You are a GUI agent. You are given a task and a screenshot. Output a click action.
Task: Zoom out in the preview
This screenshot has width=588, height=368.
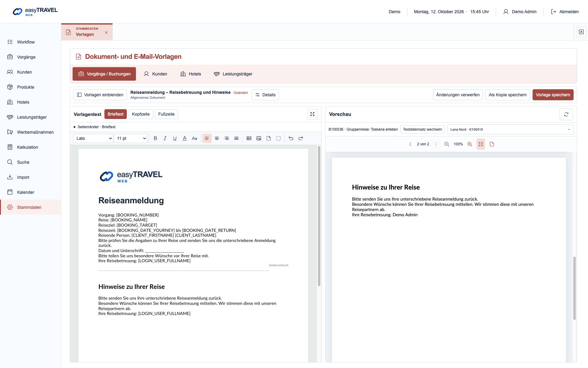(447, 144)
